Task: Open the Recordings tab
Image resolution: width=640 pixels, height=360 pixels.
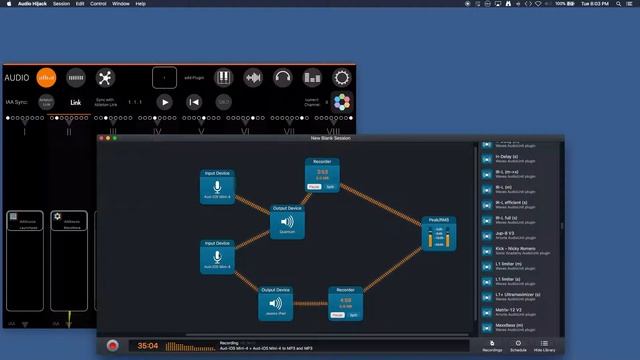Action: point(492,346)
